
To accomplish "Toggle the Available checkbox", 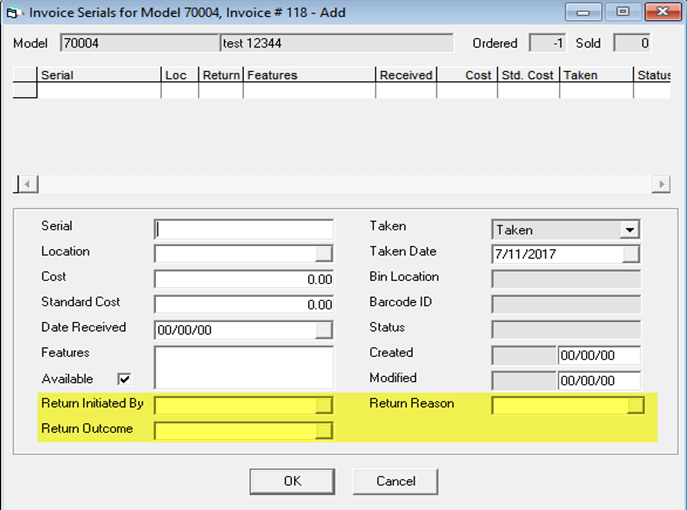I will [124, 379].
